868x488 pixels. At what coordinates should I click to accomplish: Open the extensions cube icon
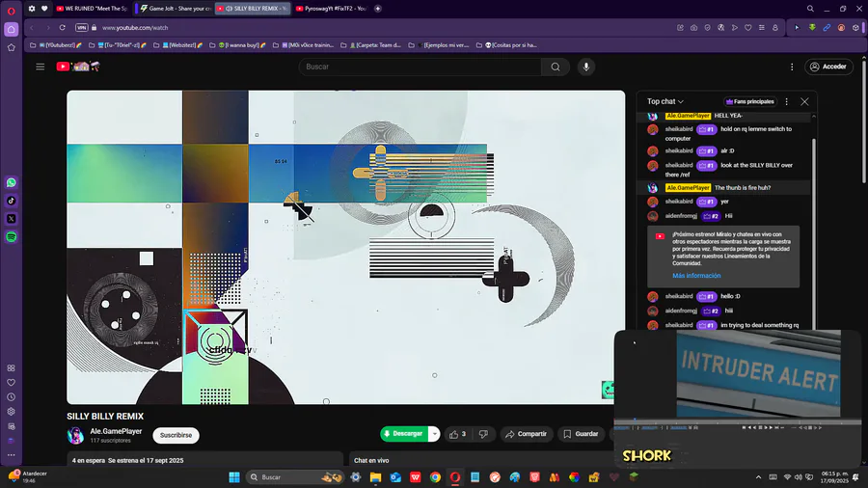[x=855, y=28]
